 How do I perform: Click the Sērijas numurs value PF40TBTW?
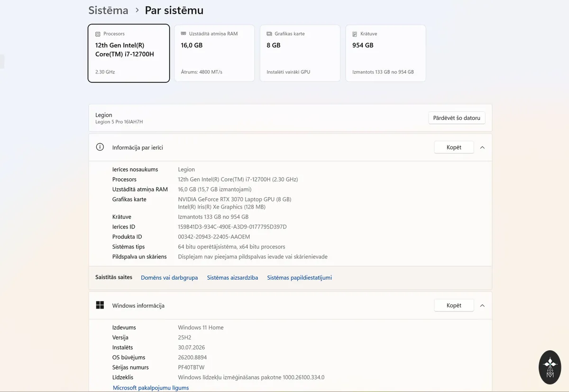[x=191, y=367]
